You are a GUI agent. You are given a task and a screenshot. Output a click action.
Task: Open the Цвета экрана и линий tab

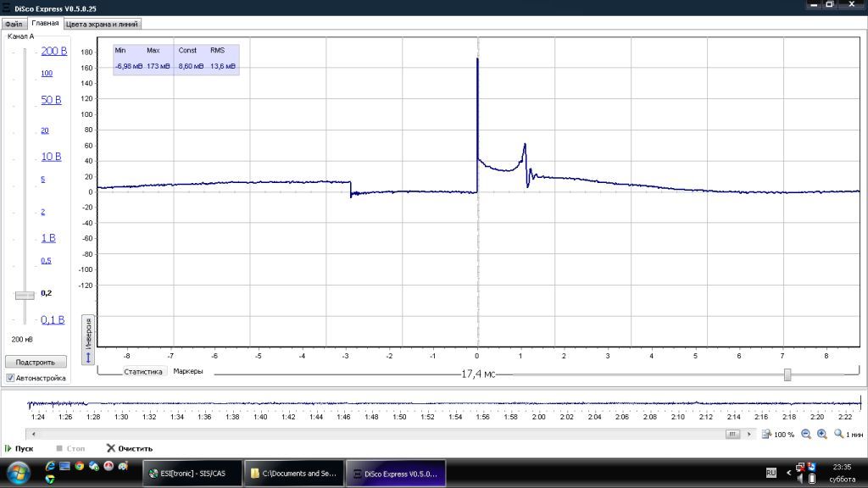102,24
